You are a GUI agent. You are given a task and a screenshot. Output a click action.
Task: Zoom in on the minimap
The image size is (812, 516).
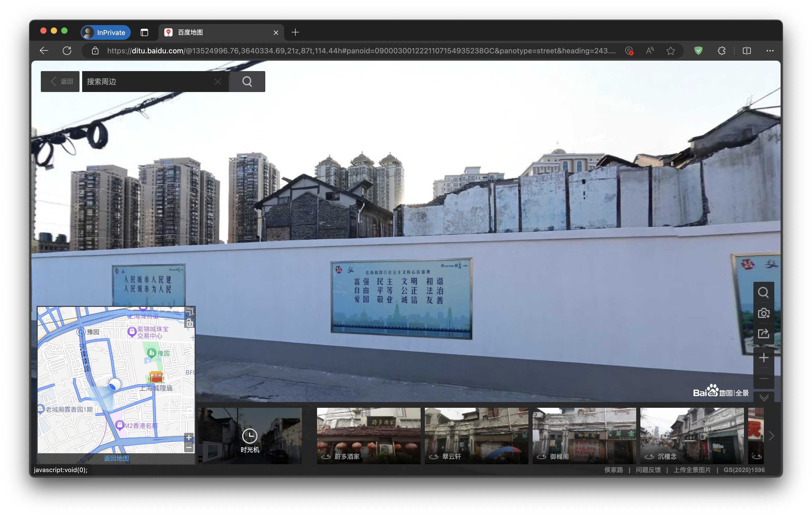pos(189,438)
